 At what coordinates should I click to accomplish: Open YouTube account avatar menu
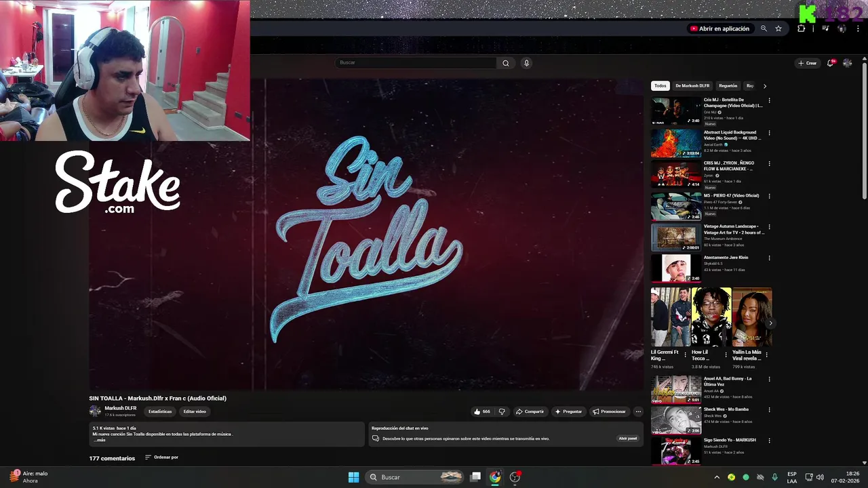[x=847, y=63]
